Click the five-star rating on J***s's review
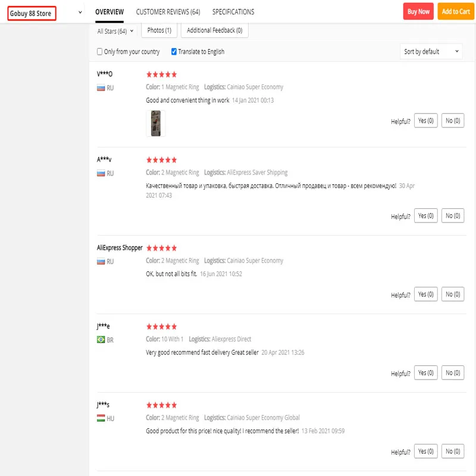476x476 pixels. coord(161,405)
